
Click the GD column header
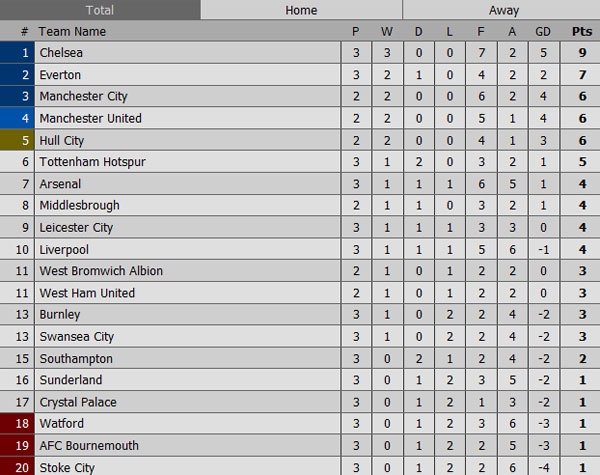click(x=541, y=31)
